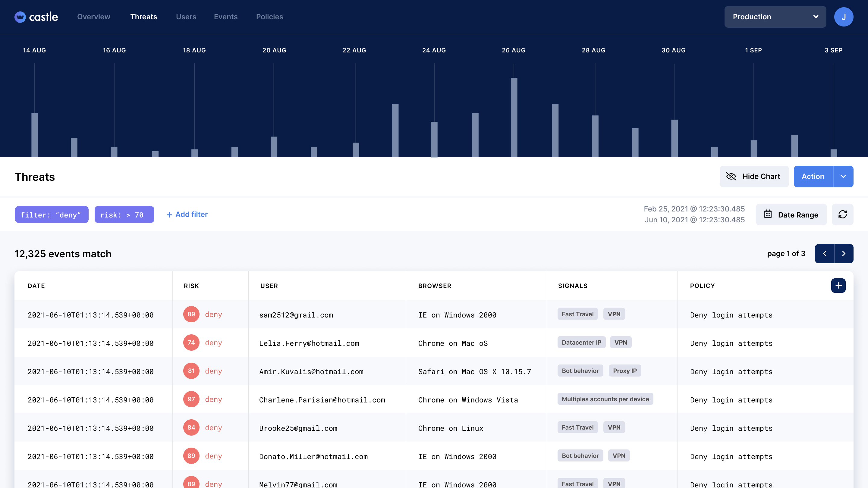Switch to the Overview tab
The width and height of the screenshot is (868, 488).
pos(94,17)
